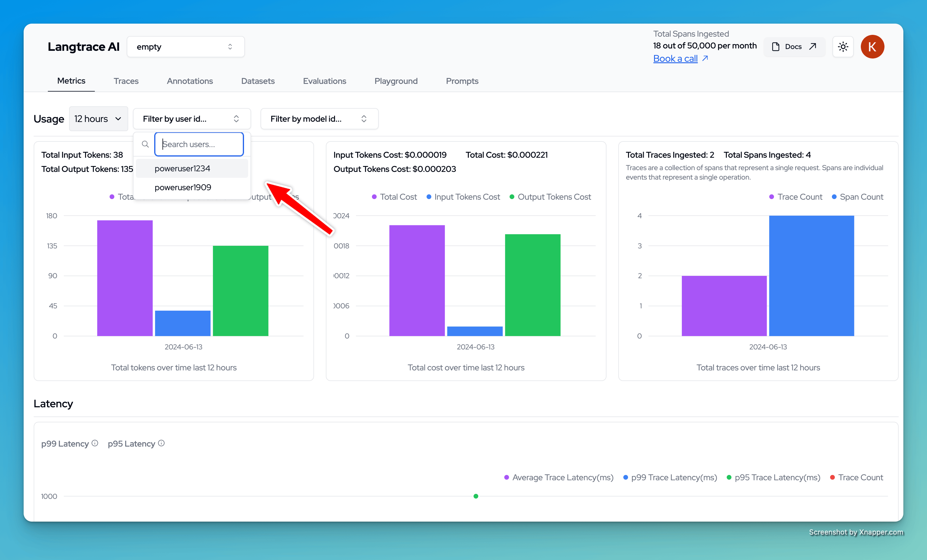Focus the Search users input field

(x=199, y=144)
